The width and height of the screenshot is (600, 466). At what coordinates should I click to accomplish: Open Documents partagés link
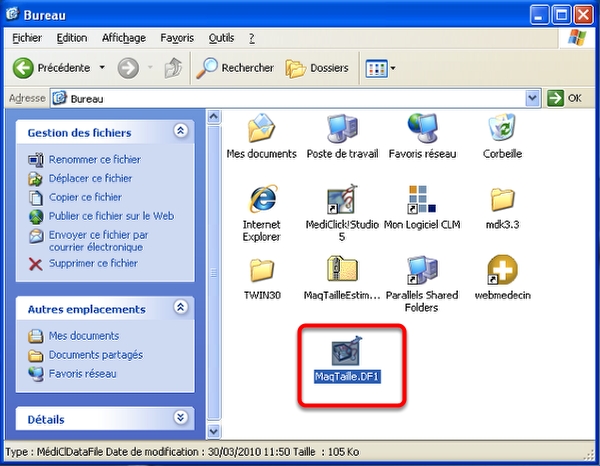click(x=96, y=355)
